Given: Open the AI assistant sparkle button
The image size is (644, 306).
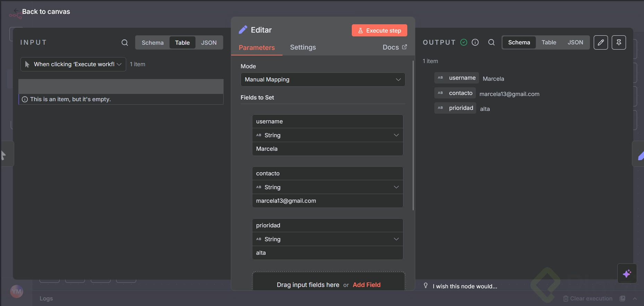Looking at the screenshot, I should (x=627, y=273).
